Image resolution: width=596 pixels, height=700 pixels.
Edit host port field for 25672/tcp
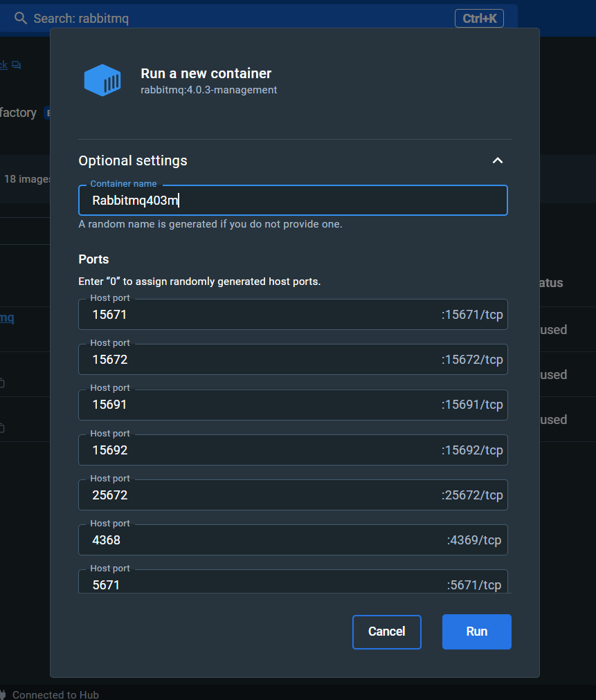click(x=293, y=495)
